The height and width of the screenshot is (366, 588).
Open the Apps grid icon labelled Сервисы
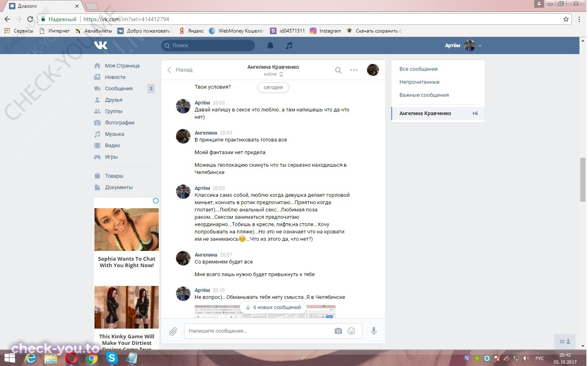(19, 31)
